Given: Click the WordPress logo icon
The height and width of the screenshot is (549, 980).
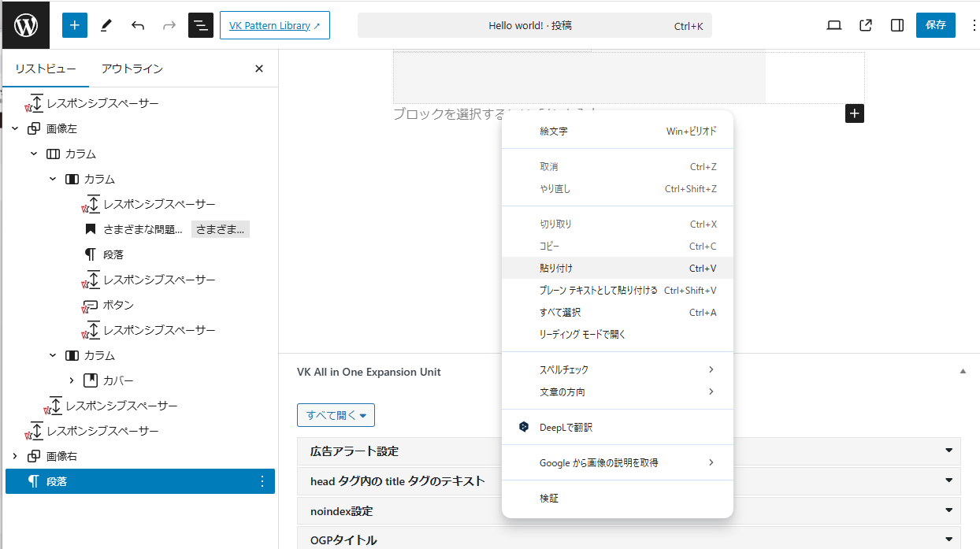Looking at the screenshot, I should pyautogui.click(x=25, y=25).
